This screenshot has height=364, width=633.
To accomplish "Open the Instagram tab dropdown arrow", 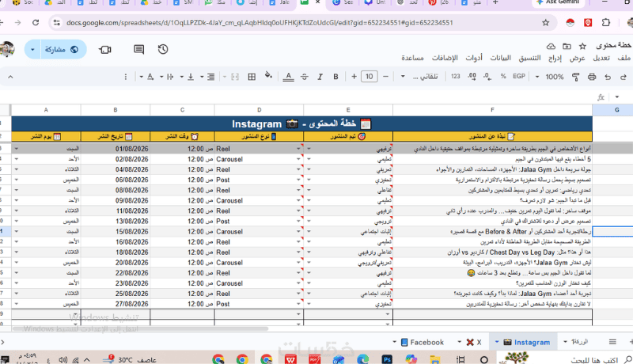I will [497, 342].
